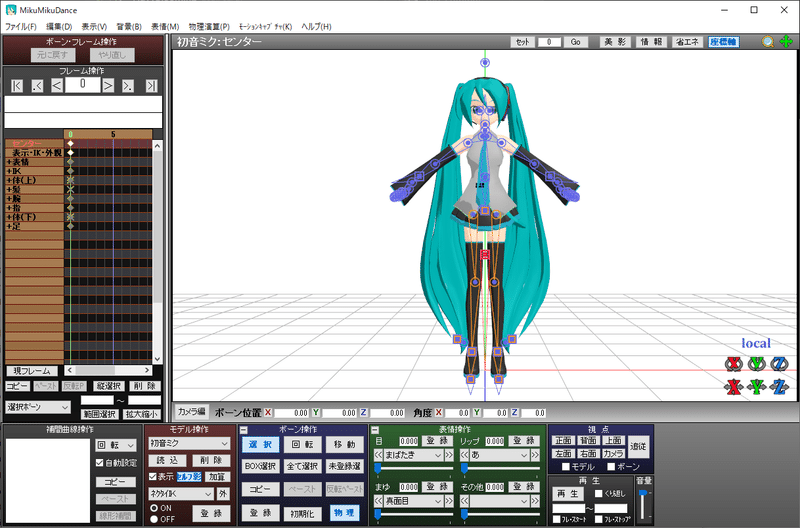Viewport: 800px width, 528px height.
Task: Jump to the first frame button
Action: (x=17, y=86)
